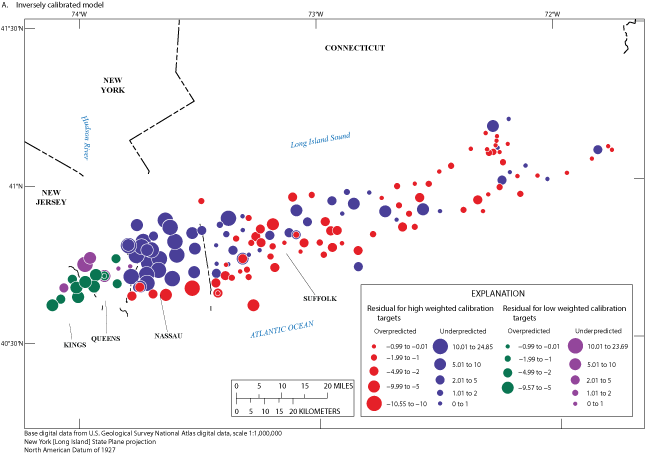645x455 pixels.
Task: Pick the green −1.99 to −1 legend circle
Action: 507,357
